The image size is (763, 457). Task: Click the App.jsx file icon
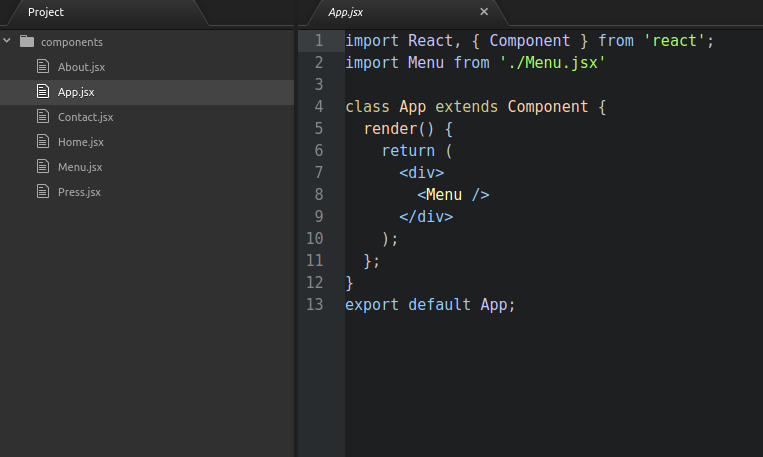[43, 91]
